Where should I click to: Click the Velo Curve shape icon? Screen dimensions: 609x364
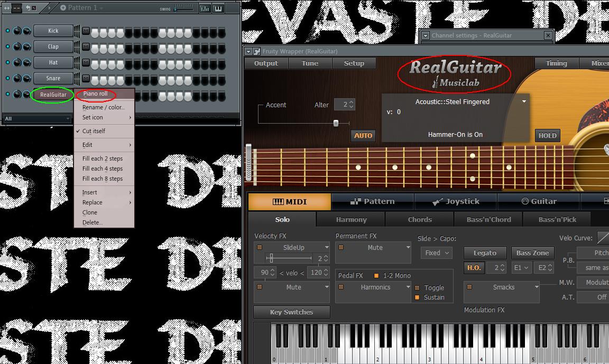point(603,238)
